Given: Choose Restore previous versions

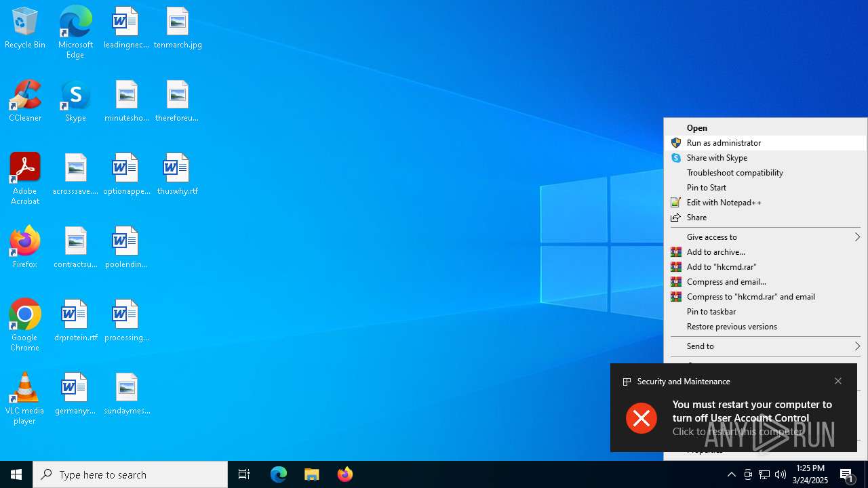Looking at the screenshot, I should tap(765, 327).
